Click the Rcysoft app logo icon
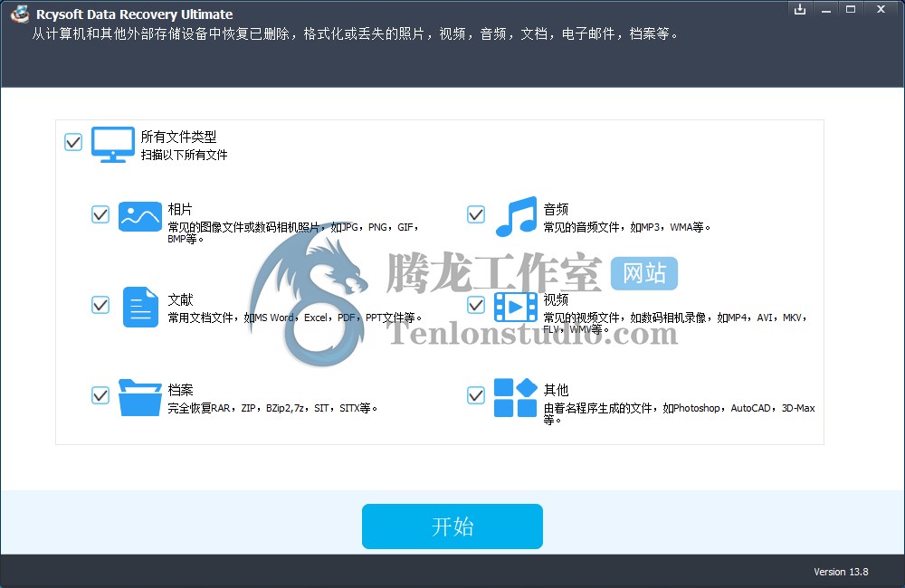 coord(20,14)
